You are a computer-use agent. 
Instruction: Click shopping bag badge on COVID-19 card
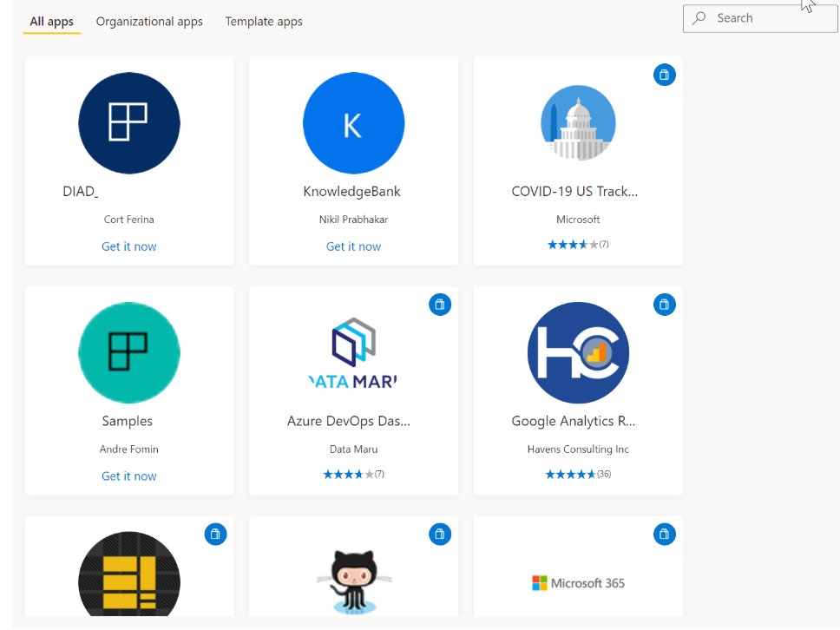click(x=664, y=75)
